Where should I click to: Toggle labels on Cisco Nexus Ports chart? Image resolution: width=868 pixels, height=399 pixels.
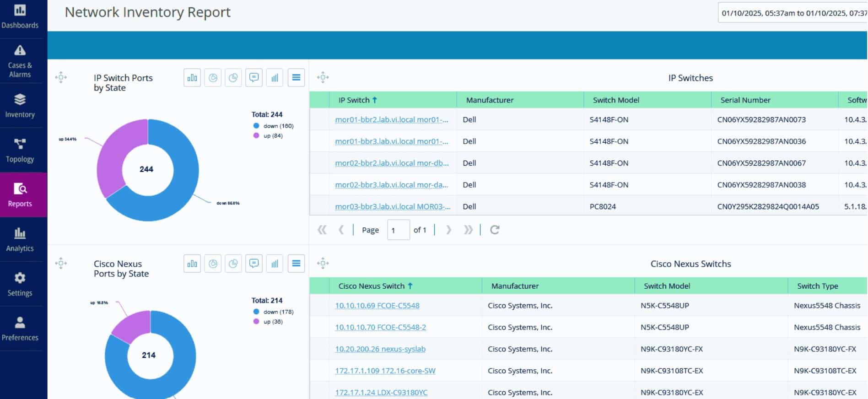254,264
